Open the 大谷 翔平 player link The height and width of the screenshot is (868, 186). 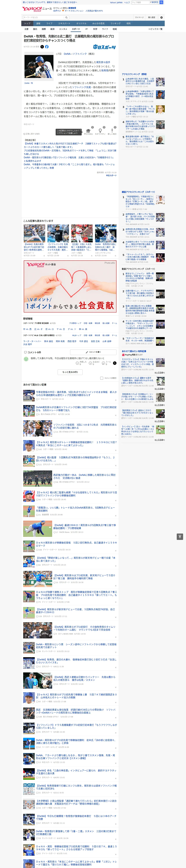coord(27,344)
